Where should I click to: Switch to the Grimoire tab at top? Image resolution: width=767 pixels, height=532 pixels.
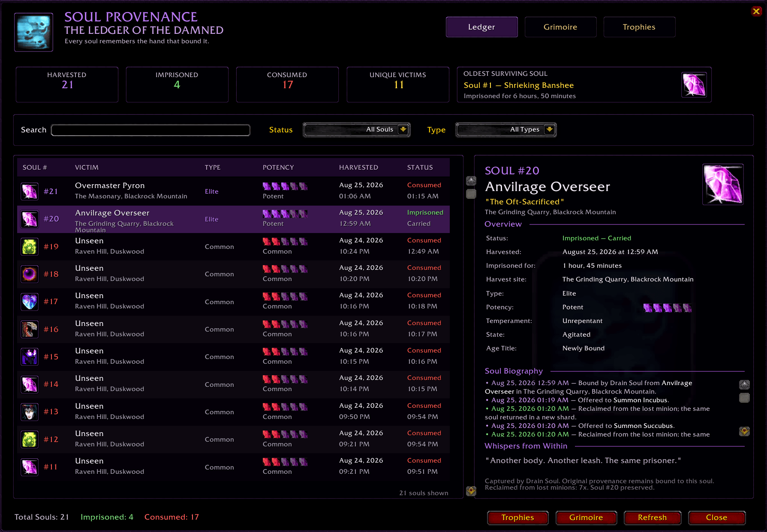coord(560,27)
